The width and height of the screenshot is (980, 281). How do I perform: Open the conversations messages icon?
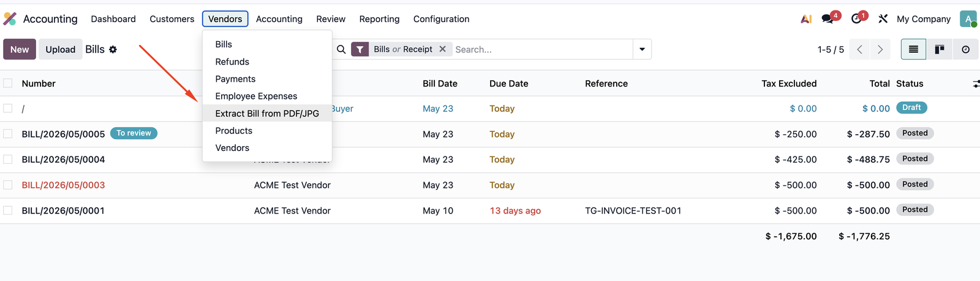[x=828, y=19]
